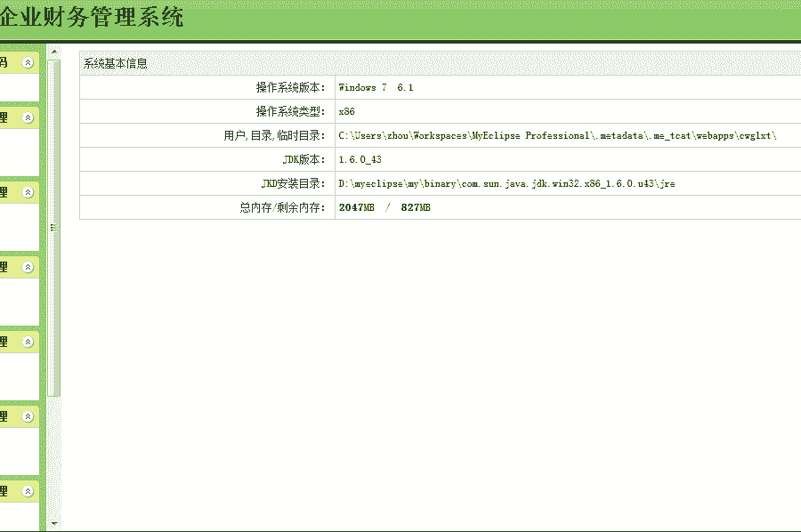This screenshot has height=532, width=801.
Task: Toggle the fifth sidebar panel's chevron icon
Action: coord(28,342)
